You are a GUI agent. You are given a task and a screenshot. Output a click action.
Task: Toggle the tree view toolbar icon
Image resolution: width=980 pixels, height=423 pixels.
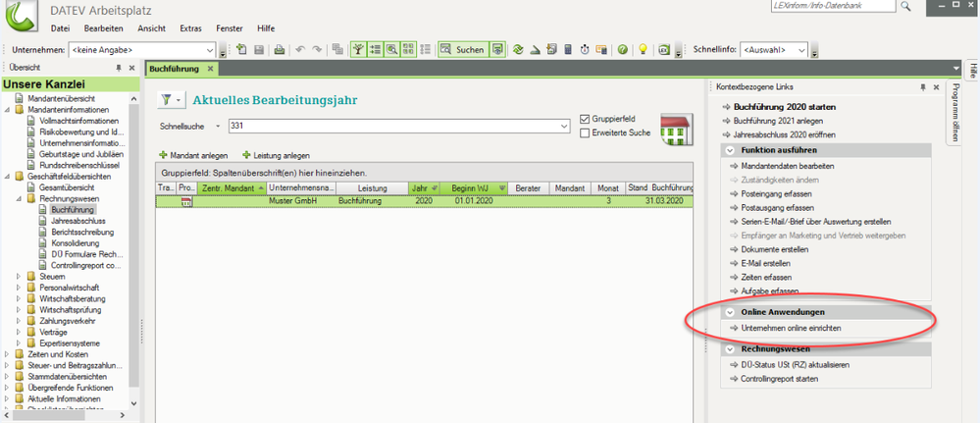click(x=359, y=50)
